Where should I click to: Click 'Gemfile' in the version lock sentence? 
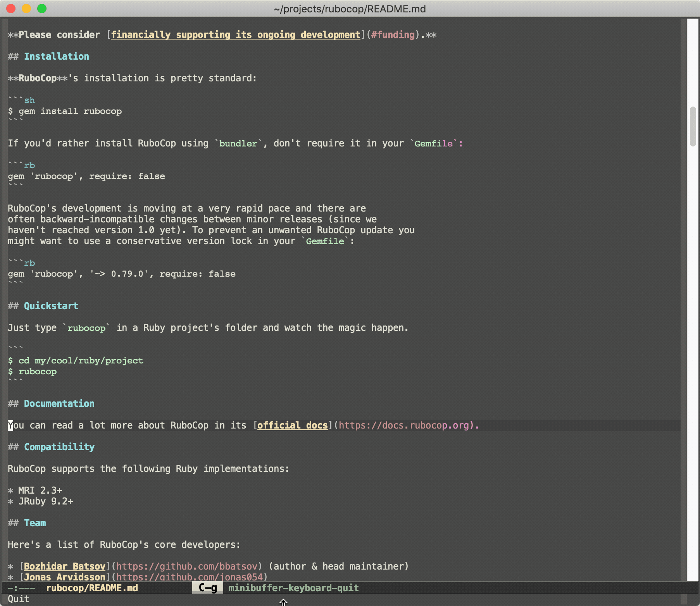point(325,241)
